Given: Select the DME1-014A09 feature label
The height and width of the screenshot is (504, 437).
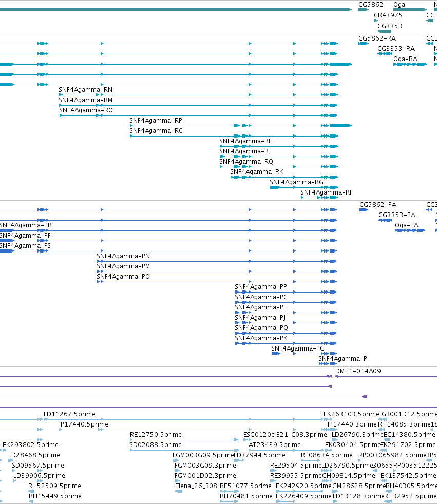Looking at the screenshot, I should (358, 371).
